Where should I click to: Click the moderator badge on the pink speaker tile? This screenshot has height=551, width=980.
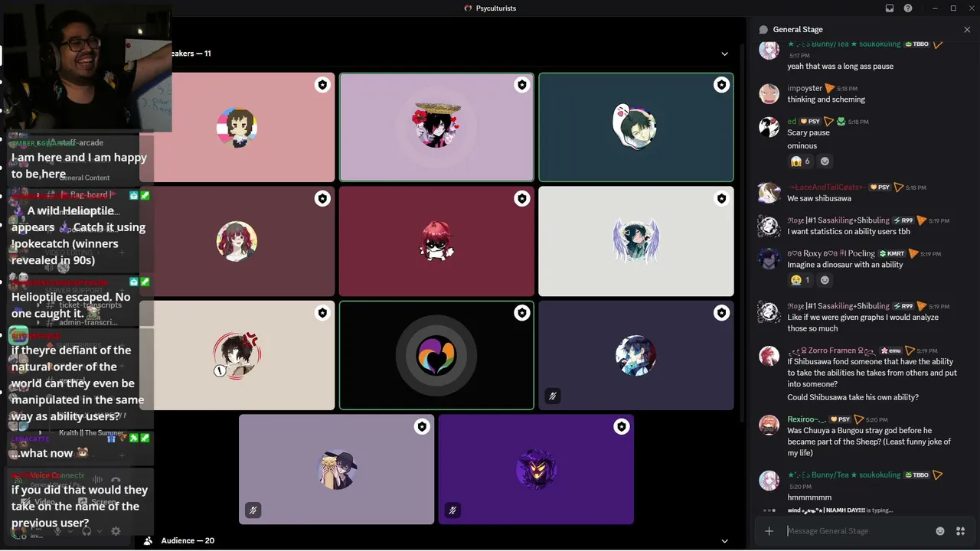point(322,85)
